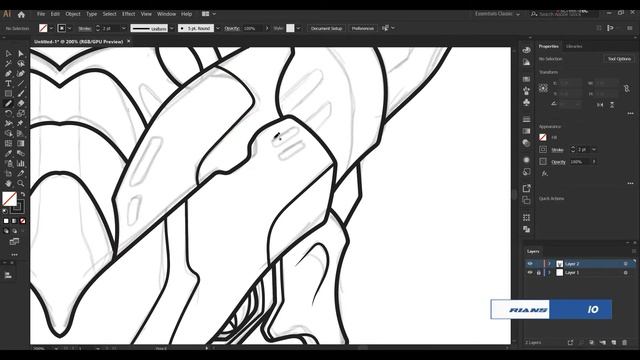Image resolution: width=640 pixels, height=360 pixels.
Task: Select the Rotate tool
Action: [x=8, y=113]
